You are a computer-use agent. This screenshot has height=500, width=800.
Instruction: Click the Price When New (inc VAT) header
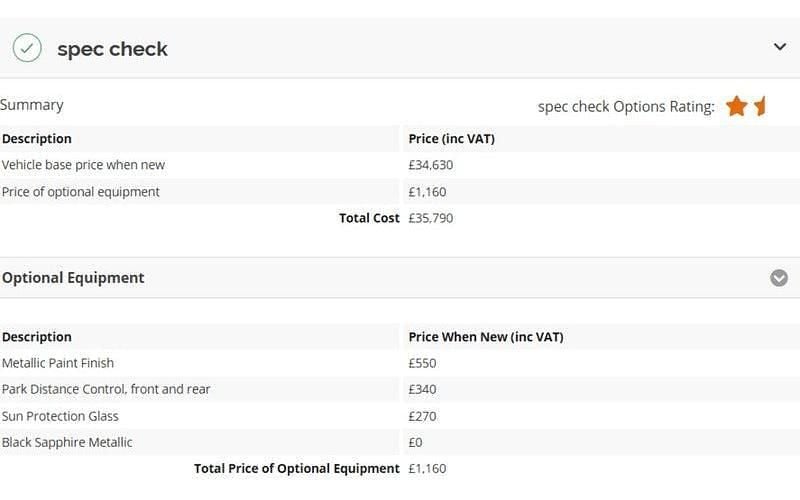tap(486, 337)
